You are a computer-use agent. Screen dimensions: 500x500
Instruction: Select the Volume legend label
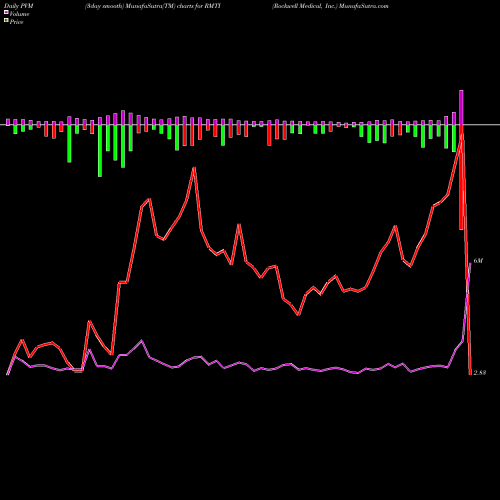pos(19,14)
